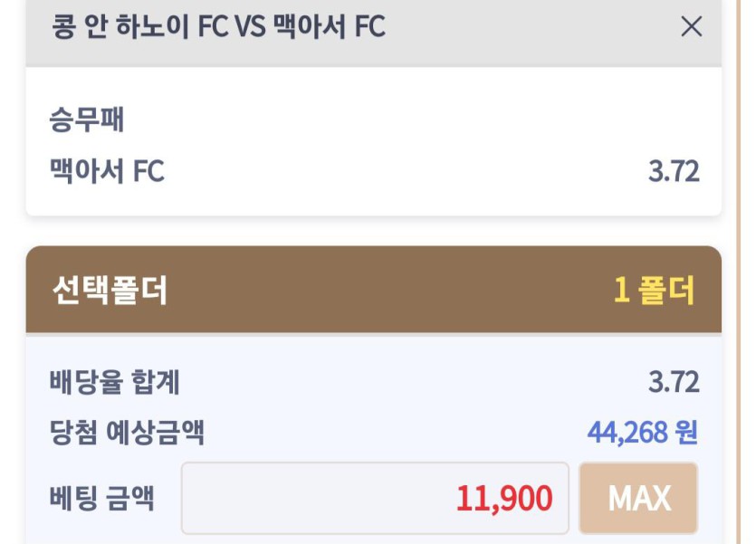Click blank space below 승무패 selection row

click(362, 201)
